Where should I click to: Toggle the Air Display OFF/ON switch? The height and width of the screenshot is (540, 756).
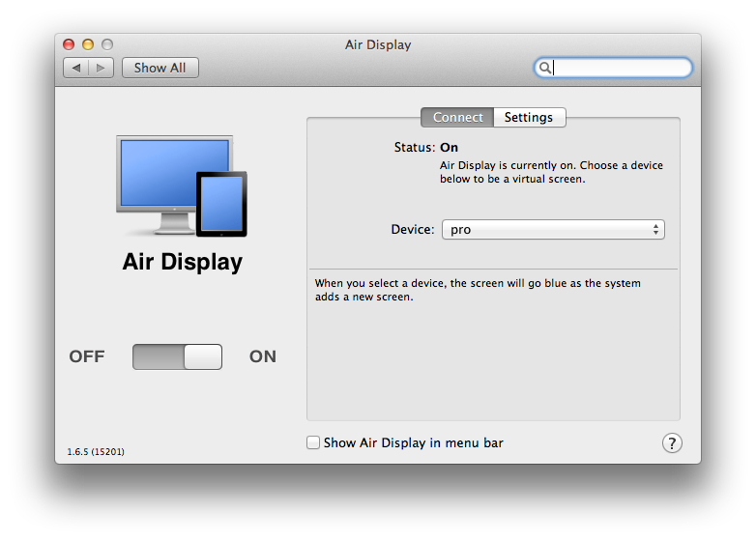point(178,357)
